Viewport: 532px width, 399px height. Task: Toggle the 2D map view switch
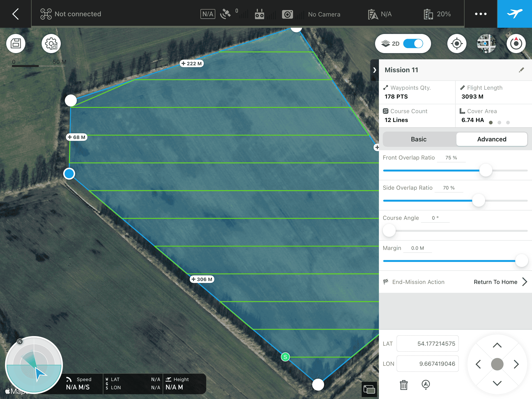[413, 44]
